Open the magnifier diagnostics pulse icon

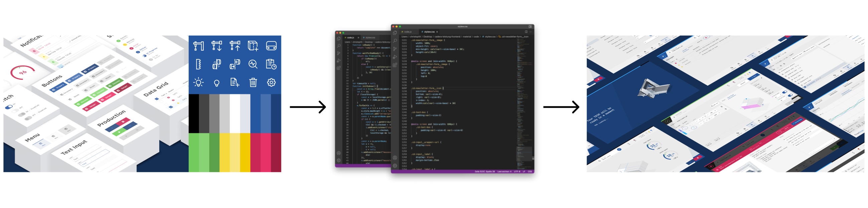253,64
